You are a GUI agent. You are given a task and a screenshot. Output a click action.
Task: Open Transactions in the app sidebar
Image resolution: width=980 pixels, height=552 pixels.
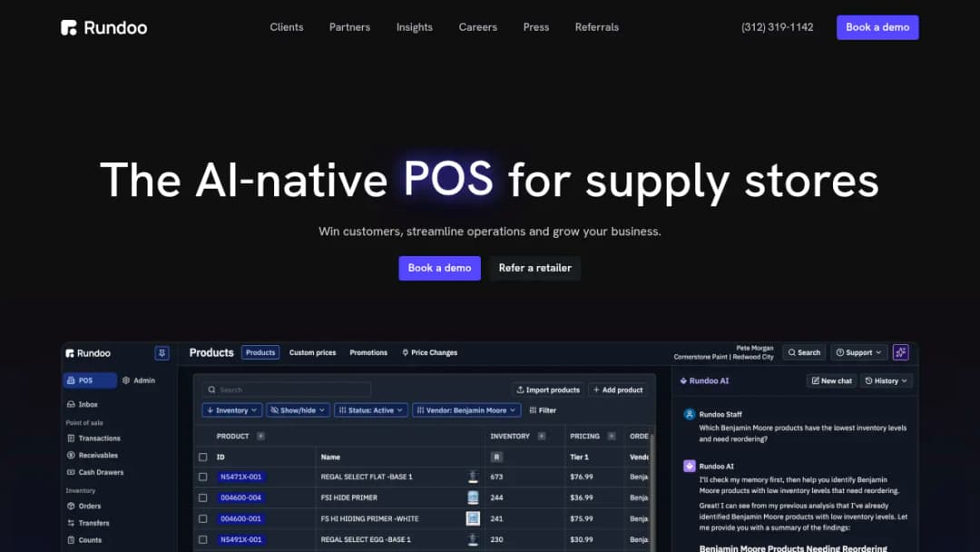(93, 439)
